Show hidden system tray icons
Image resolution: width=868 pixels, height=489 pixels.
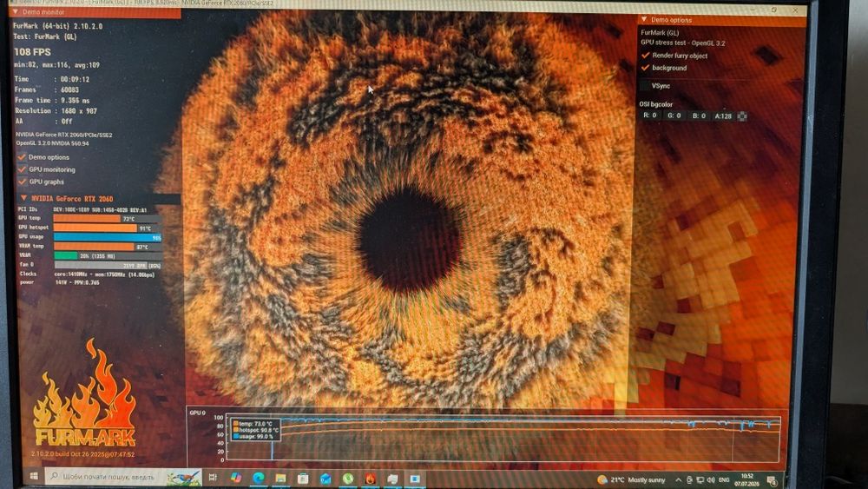coord(679,480)
